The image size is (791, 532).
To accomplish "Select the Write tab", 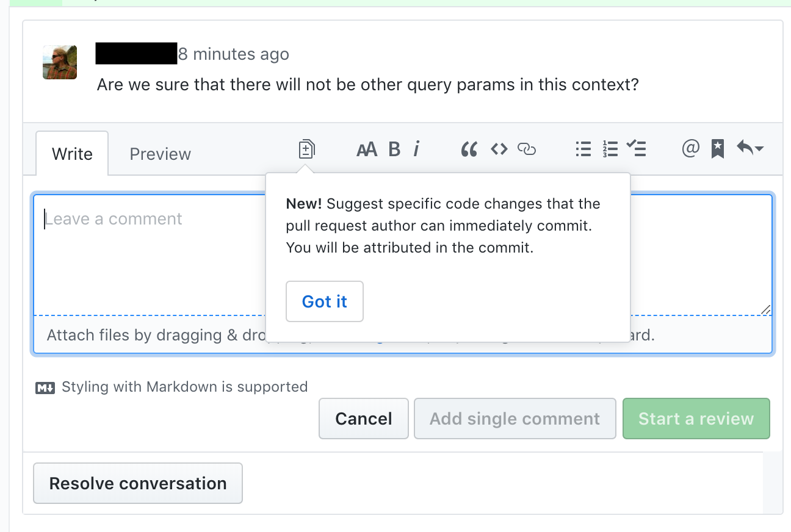I will point(72,154).
